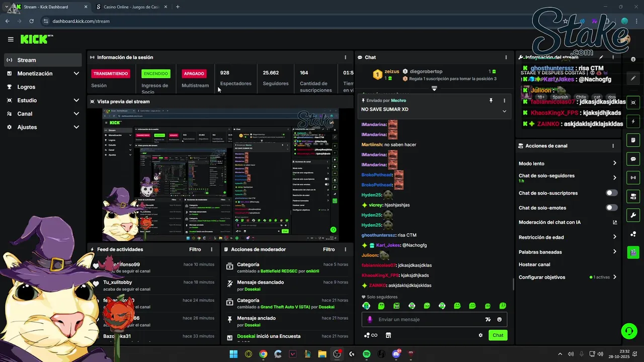Open the emoji picker in chat input
Screen dimensions: 644x362
pyautogui.click(x=500, y=319)
